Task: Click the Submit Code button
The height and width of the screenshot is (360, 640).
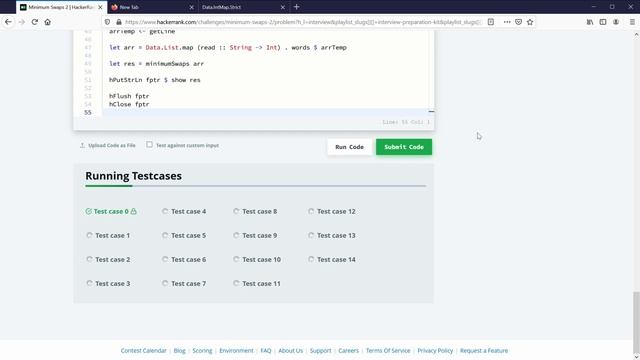Action: point(404,147)
